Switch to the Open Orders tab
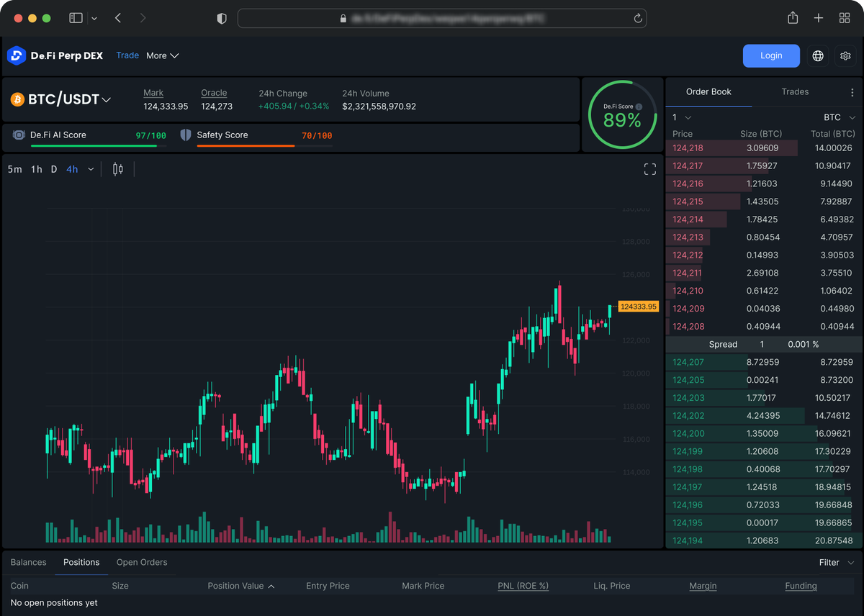The image size is (864, 616). 141,562
